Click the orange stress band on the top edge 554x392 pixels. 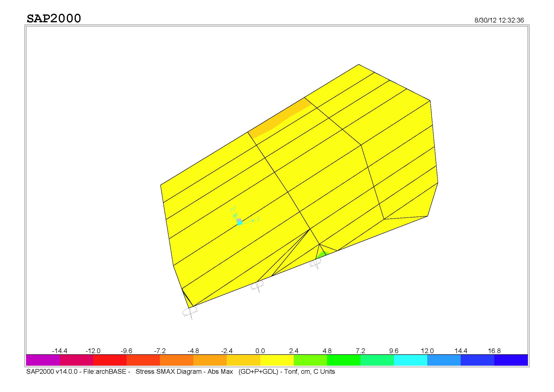click(x=278, y=119)
